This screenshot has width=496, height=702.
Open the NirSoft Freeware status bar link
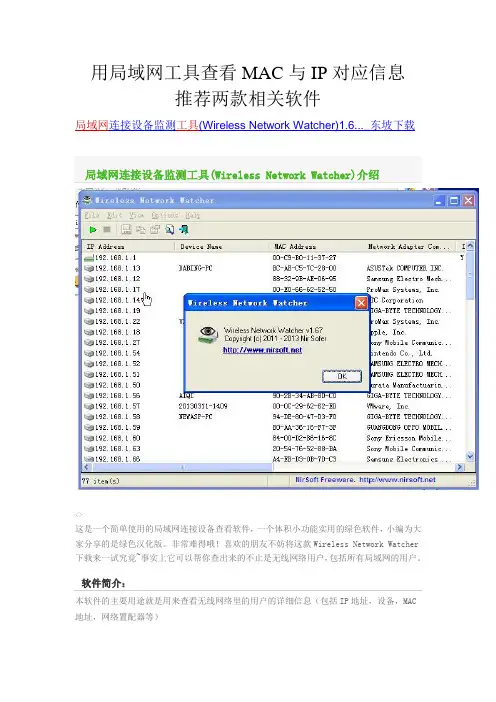[365, 479]
